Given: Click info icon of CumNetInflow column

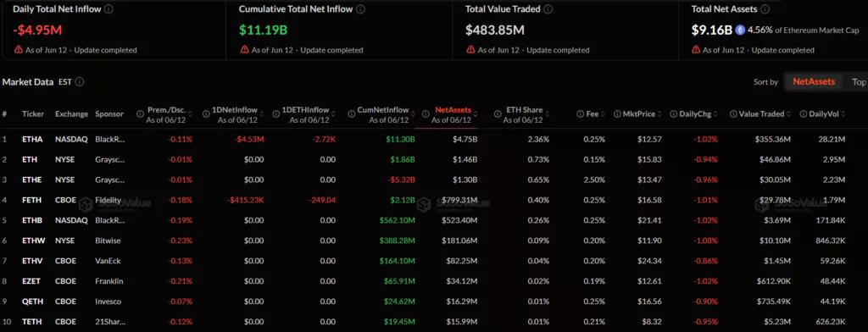Looking at the screenshot, I should (352, 114).
